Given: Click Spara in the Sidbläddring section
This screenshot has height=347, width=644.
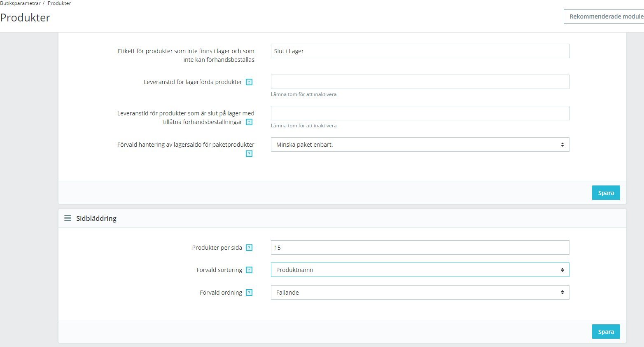Looking at the screenshot, I should point(606,332).
